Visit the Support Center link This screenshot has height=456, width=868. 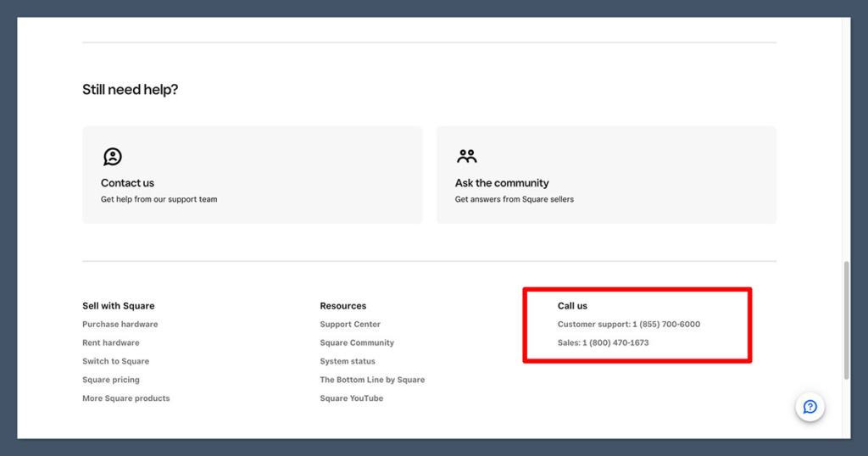[350, 325]
